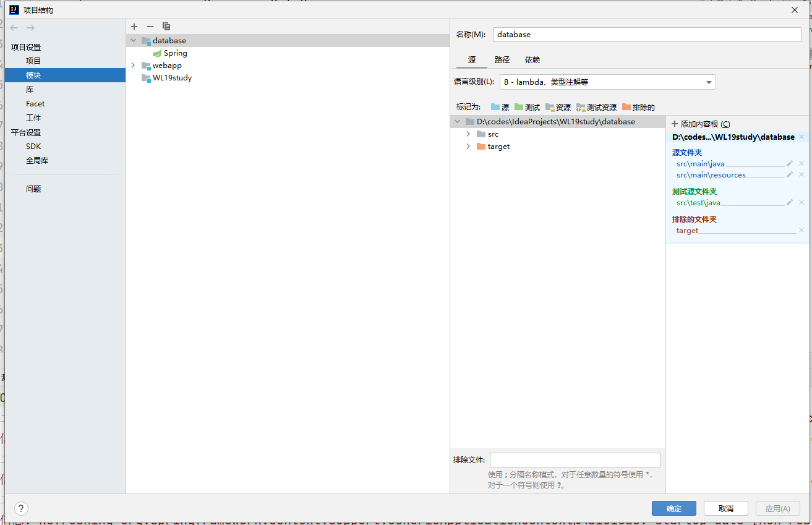Viewport: 812px width, 525px height.
Task: Click the src\main\resources folder entry
Action: pyautogui.click(x=711, y=175)
